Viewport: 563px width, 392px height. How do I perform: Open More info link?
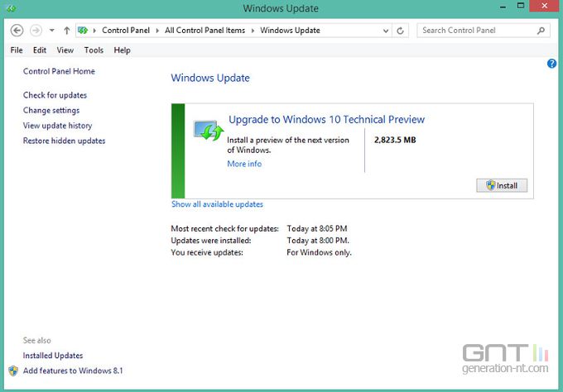pos(244,164)
